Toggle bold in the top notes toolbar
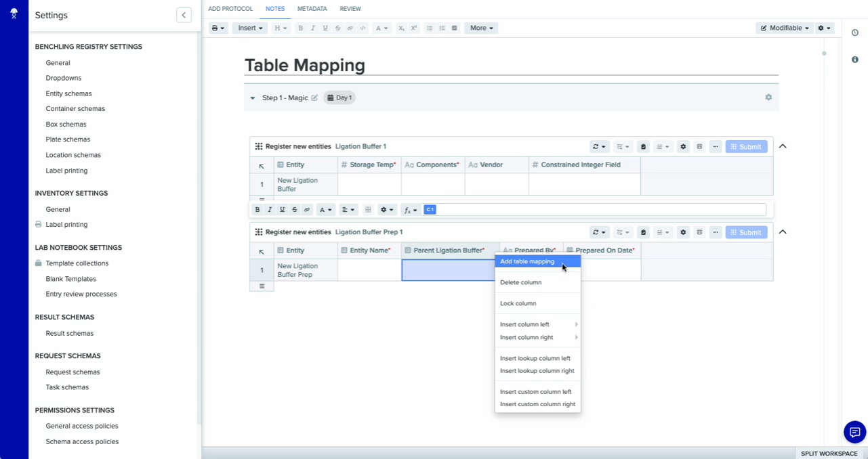The width and height of the screenshot is (868, 459). point(300,28)
